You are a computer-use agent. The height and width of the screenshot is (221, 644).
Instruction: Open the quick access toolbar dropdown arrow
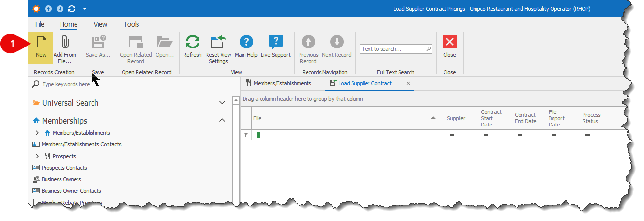85,9
